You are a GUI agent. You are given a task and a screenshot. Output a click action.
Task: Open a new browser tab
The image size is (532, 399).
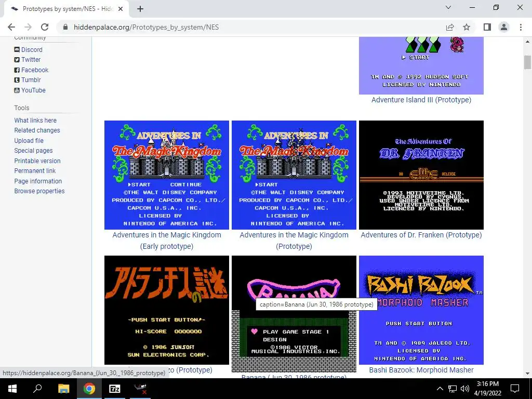coord(140,9)
